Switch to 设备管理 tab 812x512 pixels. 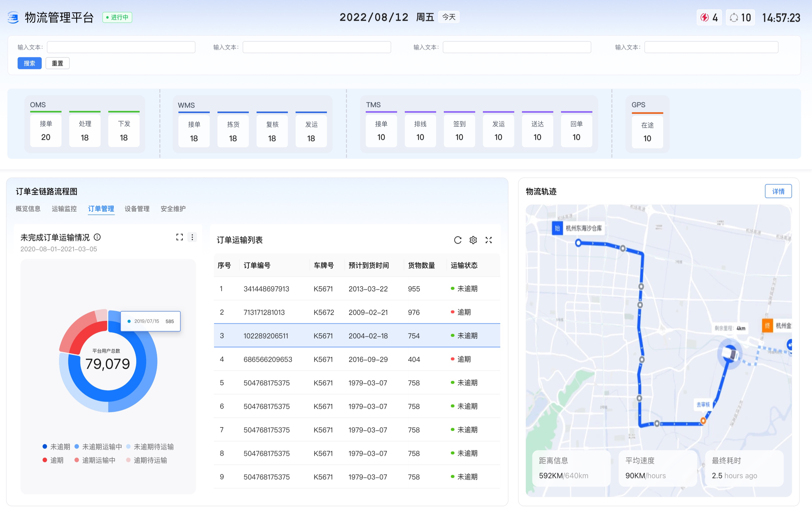[137, 209]
